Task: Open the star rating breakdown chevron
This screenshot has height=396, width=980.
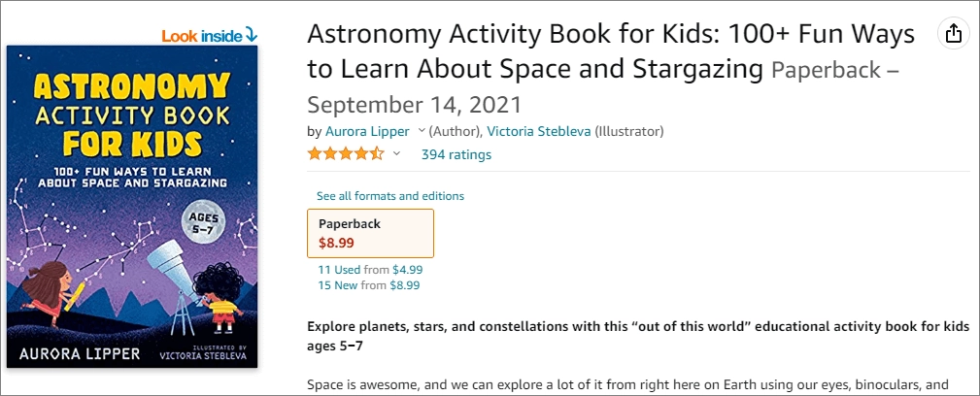Action: point(396,154)
